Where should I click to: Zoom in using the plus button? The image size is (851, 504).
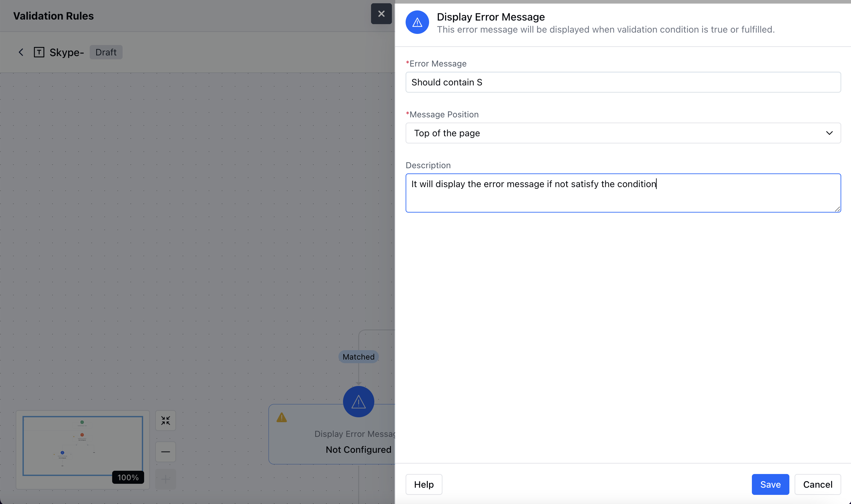point(165,479)
